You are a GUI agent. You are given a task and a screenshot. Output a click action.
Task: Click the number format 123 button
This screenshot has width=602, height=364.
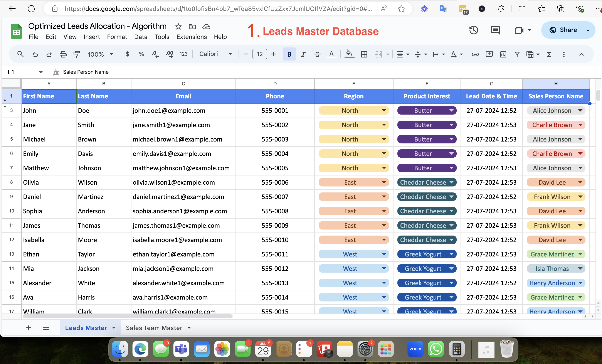(x=183, y=54)
